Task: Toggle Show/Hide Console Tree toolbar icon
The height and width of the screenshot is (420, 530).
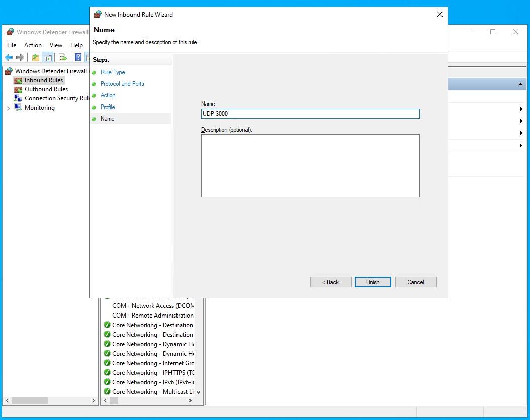Action: [48, 57]
